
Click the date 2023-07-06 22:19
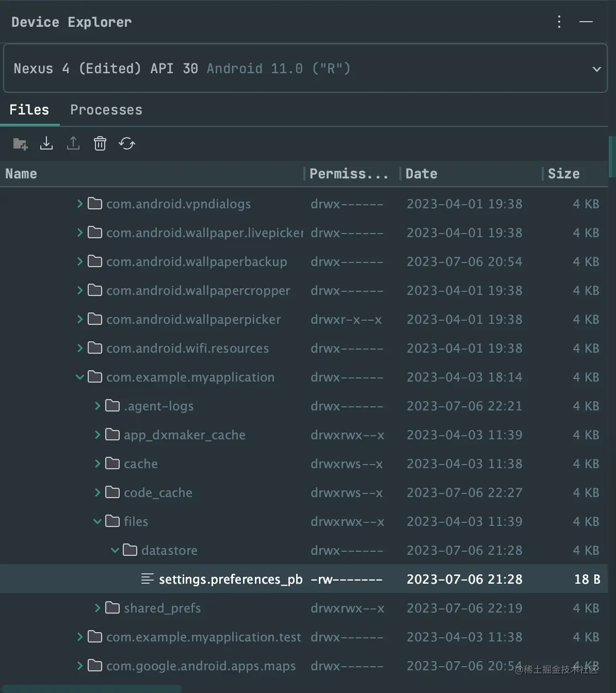point(464,608)
